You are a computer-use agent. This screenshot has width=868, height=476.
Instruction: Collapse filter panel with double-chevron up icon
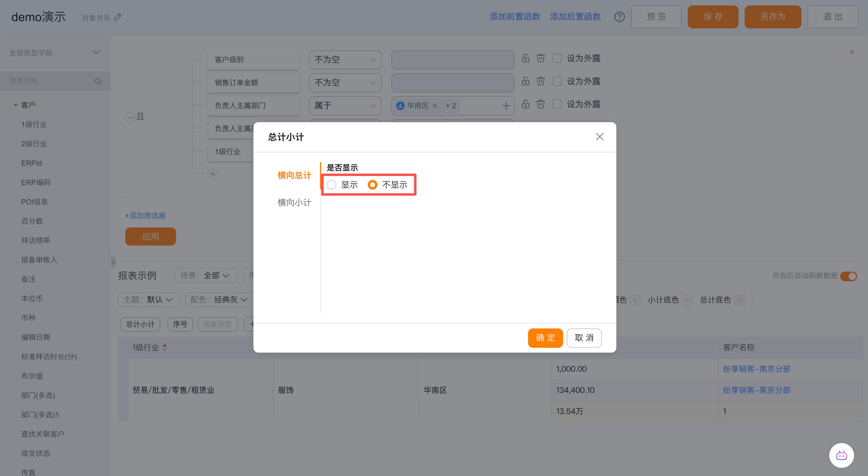pos(852,52)
